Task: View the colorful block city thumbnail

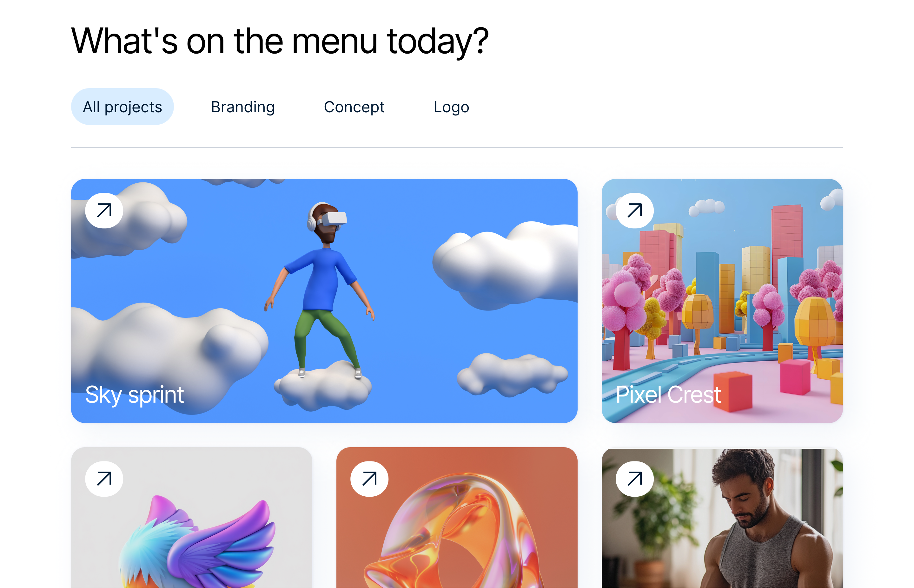Action: [x=722, y=301]
